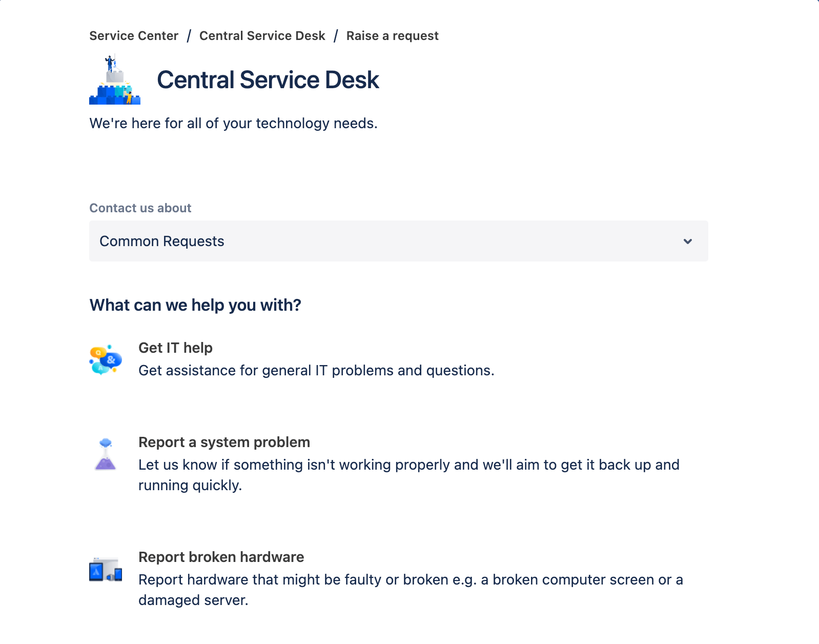This screenshot has width=819, height=644.
Task: Click the Central Service Desk page title
Action: [268, 79]
